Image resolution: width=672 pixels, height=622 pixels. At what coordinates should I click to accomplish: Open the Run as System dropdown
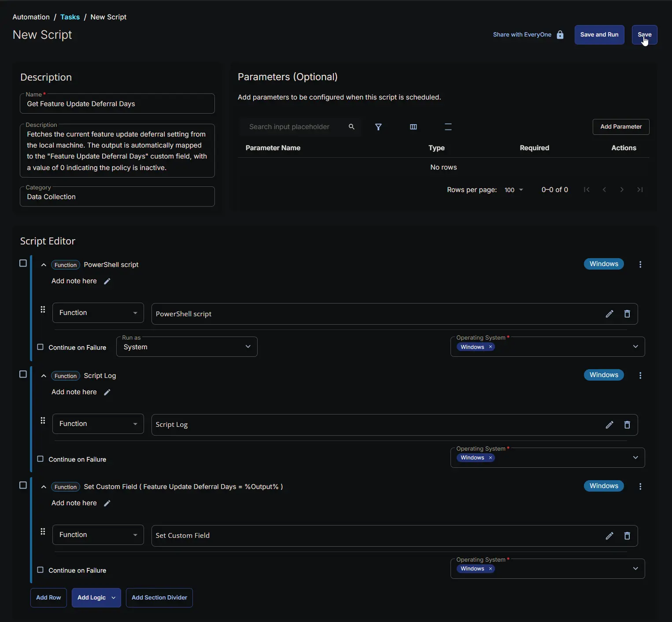[187, 347]
